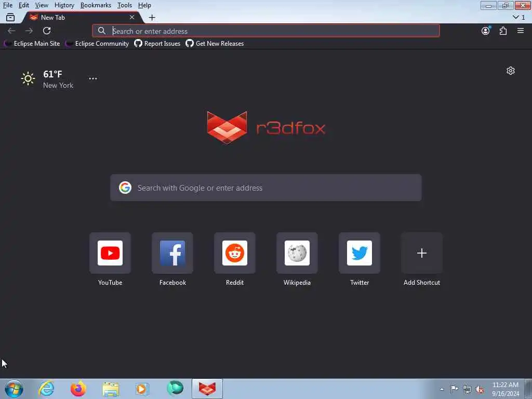Launch Firefox from the taskbar

pos(78,389)
